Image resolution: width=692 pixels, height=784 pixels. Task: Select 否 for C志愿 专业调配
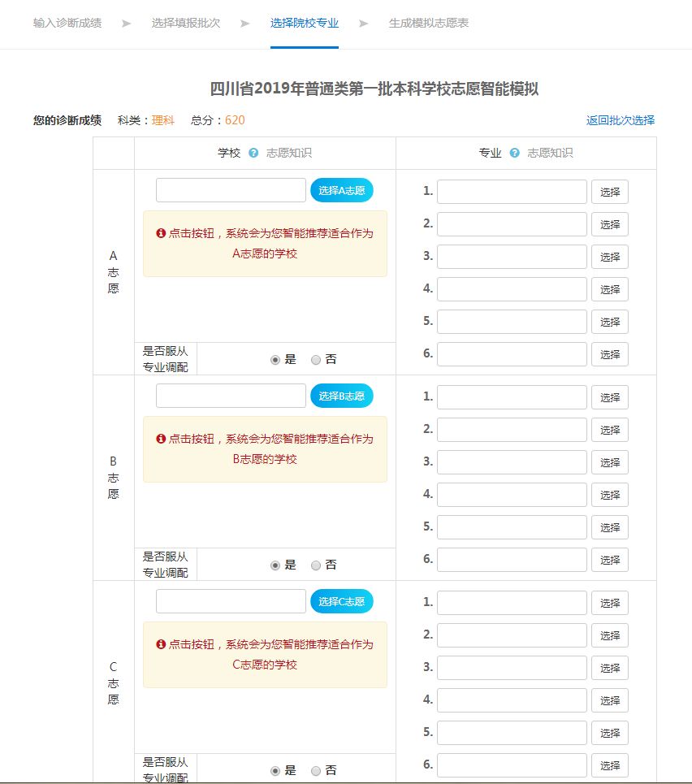[315, 770]
